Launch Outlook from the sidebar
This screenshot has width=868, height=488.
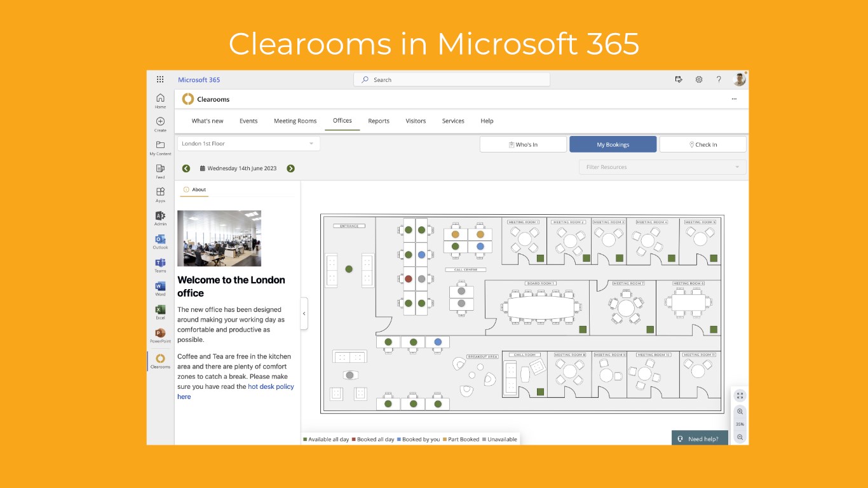pos(160,241)
